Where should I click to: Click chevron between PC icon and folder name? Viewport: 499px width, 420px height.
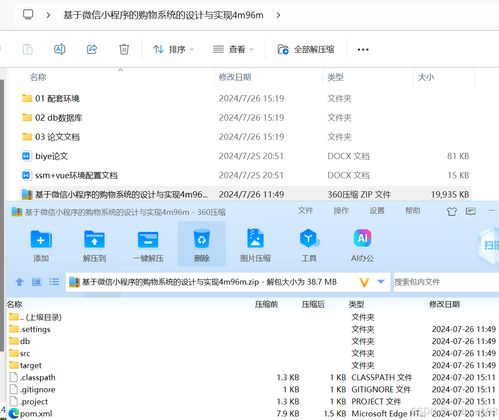(x=48, y=15)
